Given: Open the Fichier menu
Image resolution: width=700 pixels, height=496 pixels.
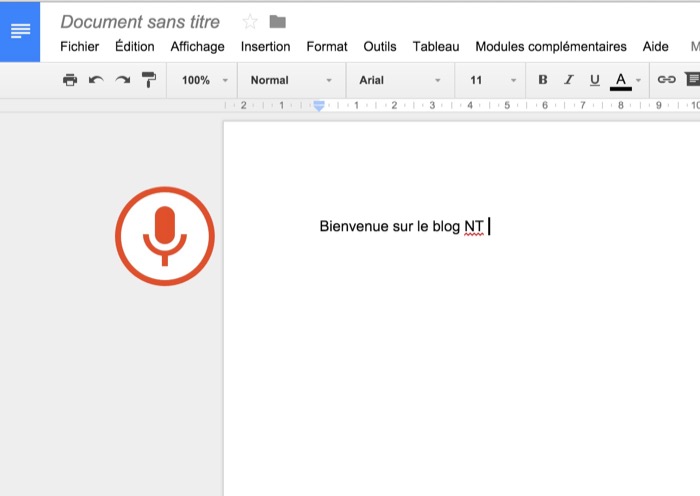Looking at the screenshot, I should coord(80,46).
